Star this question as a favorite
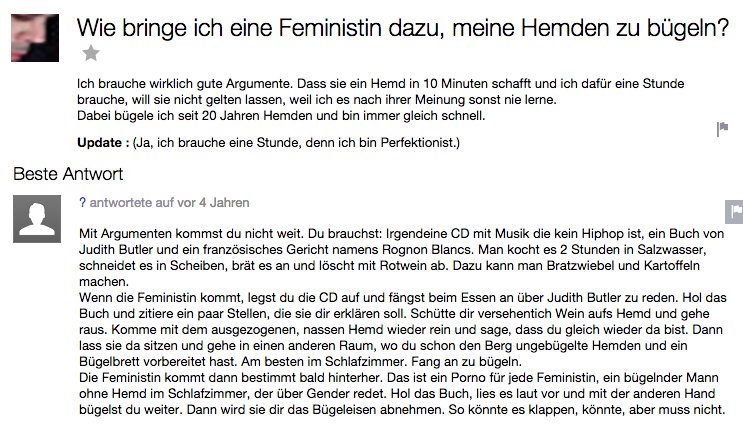Screen dimensions: 743x427 point(91,53)
